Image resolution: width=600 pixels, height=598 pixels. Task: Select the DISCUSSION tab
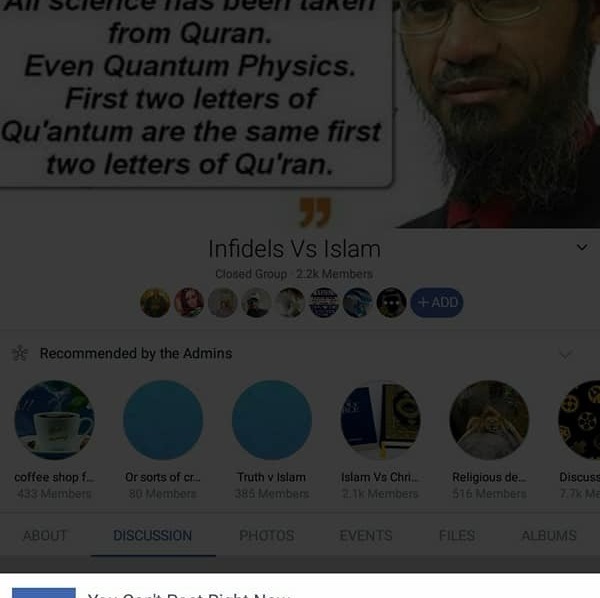(x=153, y=536)
